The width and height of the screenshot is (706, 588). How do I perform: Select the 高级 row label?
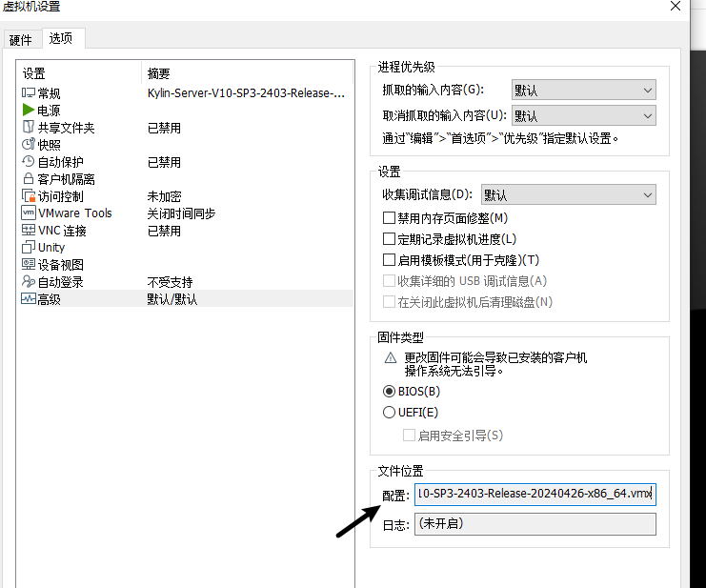click(x=50, y=299)
